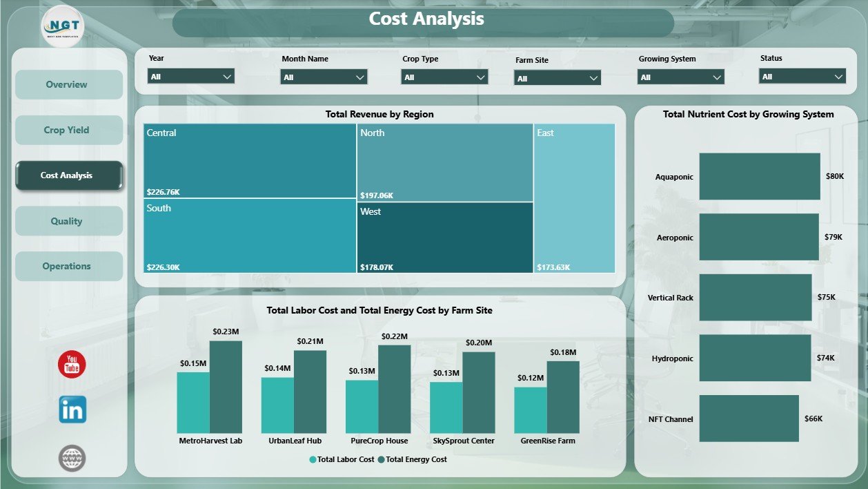The height and width of the screenshot is (489, 868).
Task: Expand the Crop Type dropdown
Action: coord(444,77)
